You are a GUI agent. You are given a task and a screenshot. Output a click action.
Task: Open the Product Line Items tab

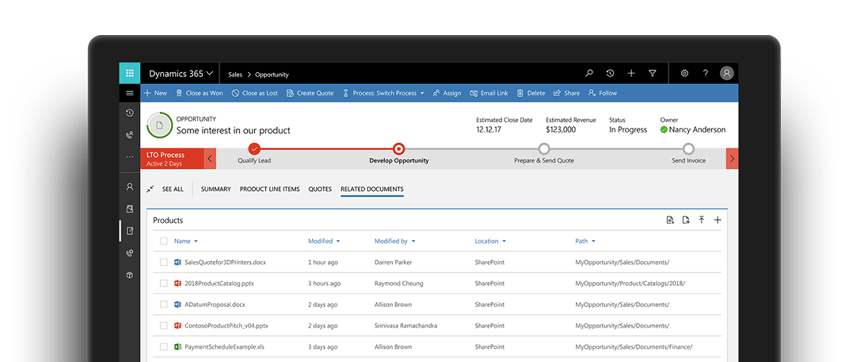pyautogui.click(x=269, y=189)
